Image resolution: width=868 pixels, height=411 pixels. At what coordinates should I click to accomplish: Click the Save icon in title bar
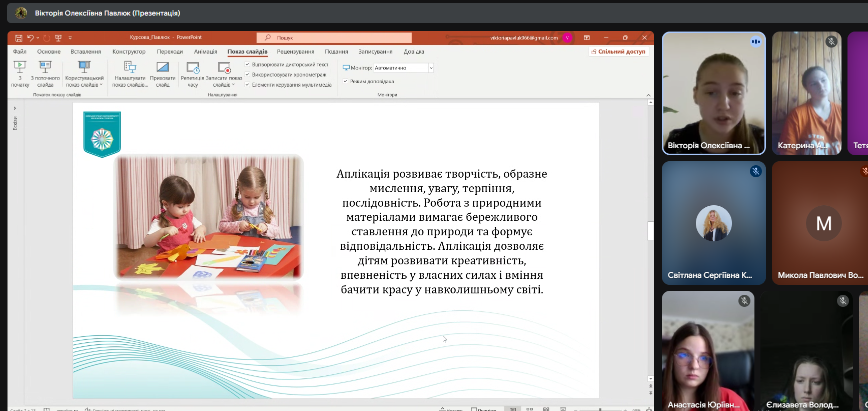click(19, 38)
